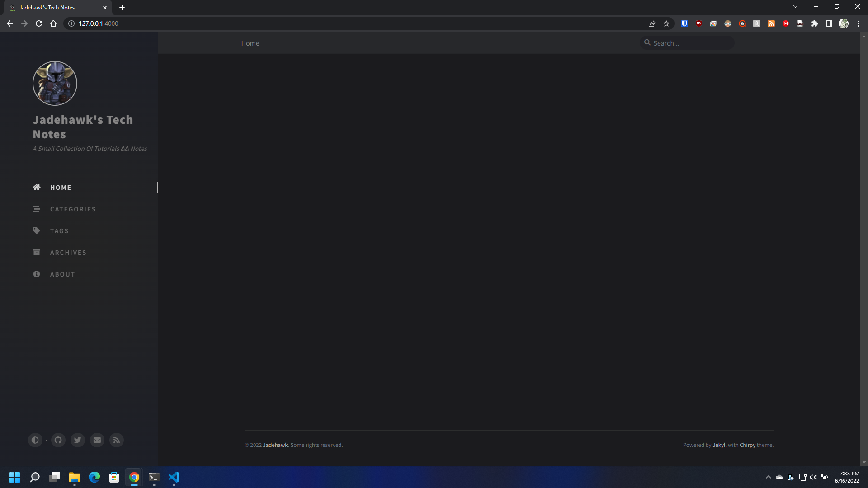Screen dimensions: 868x488
Task: Go to the Tags page
Action: click(59, 231)
